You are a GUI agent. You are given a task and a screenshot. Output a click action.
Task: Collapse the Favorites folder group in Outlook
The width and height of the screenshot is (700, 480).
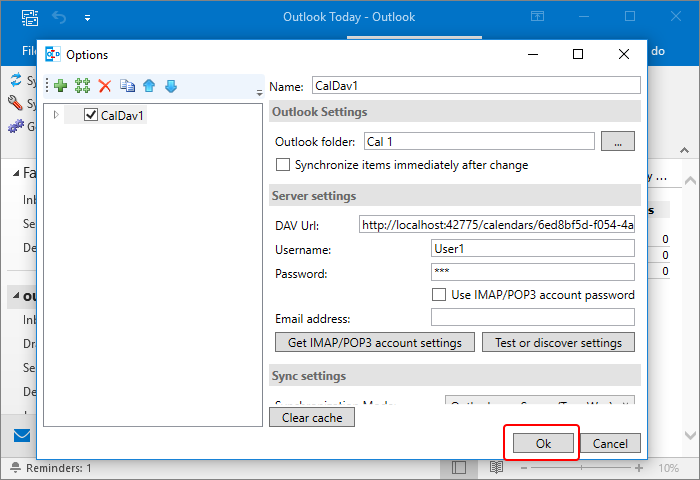(x=16, y=173)
